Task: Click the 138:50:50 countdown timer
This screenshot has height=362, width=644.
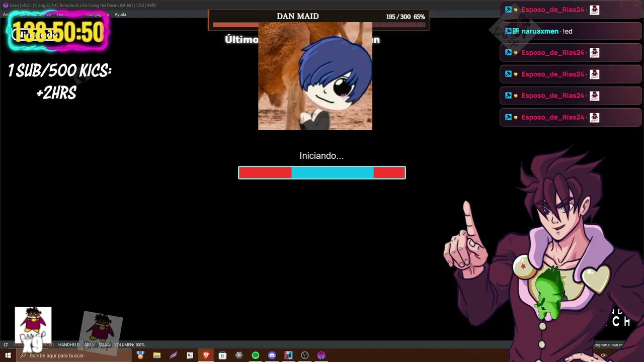Action: pos(58,31)
